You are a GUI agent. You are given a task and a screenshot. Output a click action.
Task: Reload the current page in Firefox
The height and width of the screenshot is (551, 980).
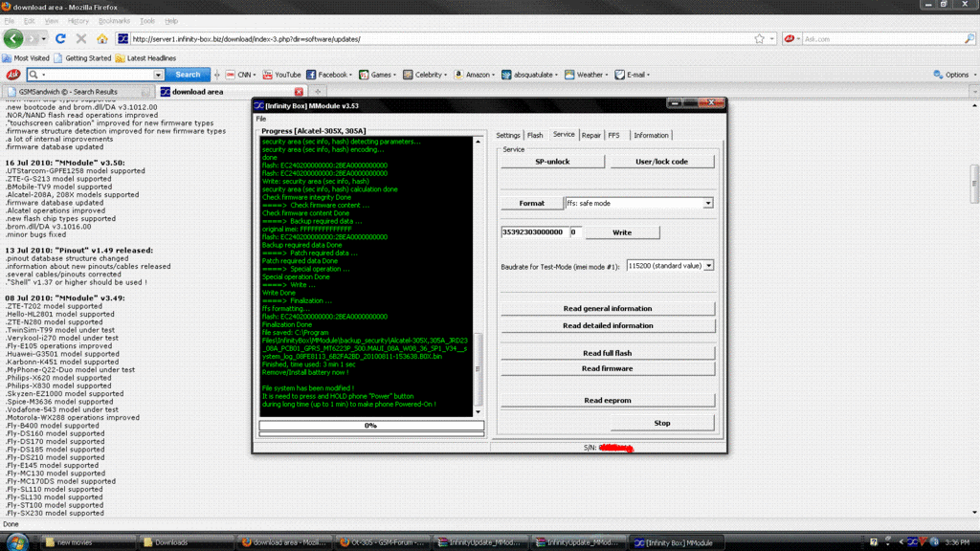point(60,38)
